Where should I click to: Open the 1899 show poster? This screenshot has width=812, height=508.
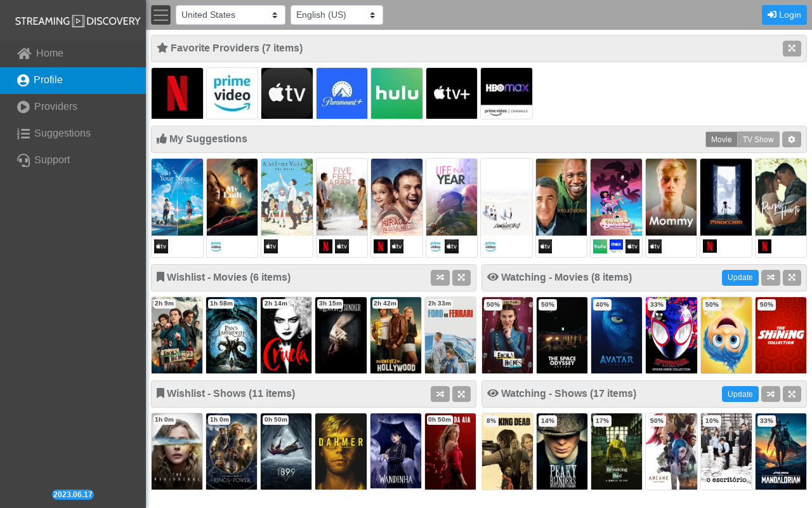click(286, 451)
